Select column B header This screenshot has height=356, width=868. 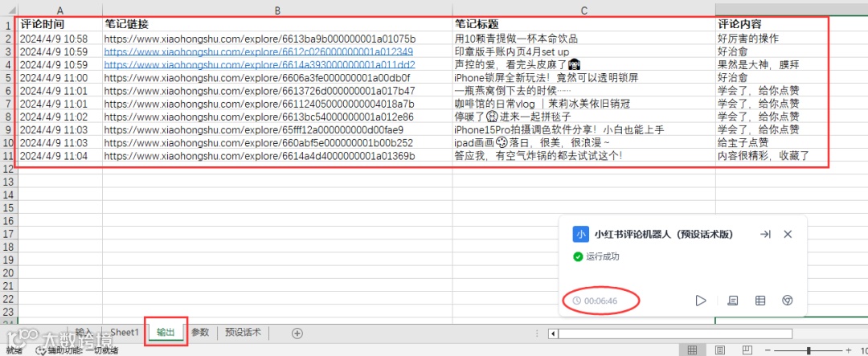pyautogui.click(x=277, y=10)
